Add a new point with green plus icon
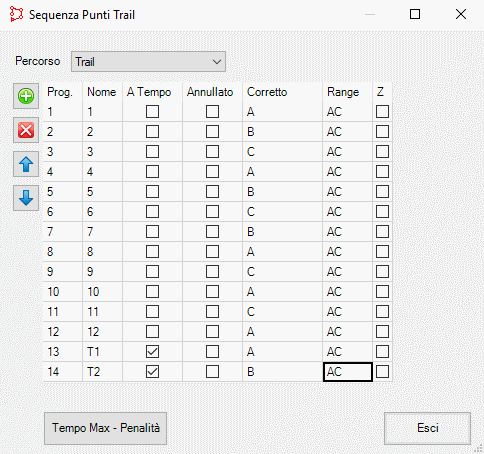This screenshot has width=484, height=454. (26, 96)
